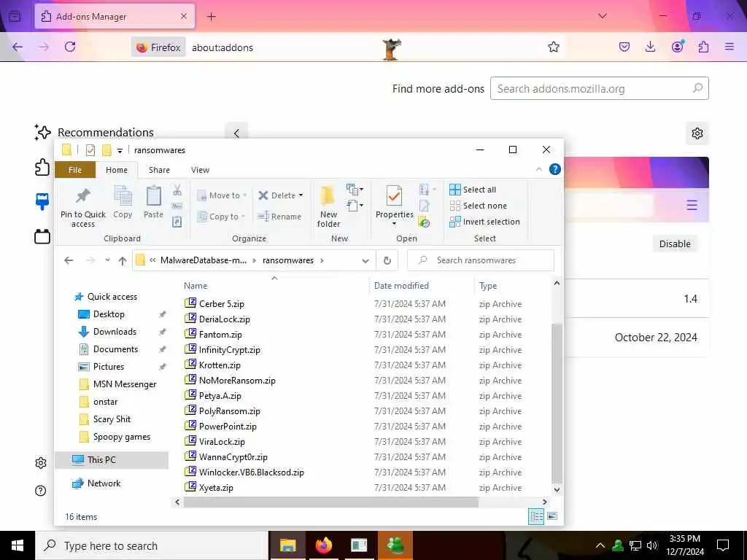Collapse the Explorer ribbon with the chevron

point(539,169)
